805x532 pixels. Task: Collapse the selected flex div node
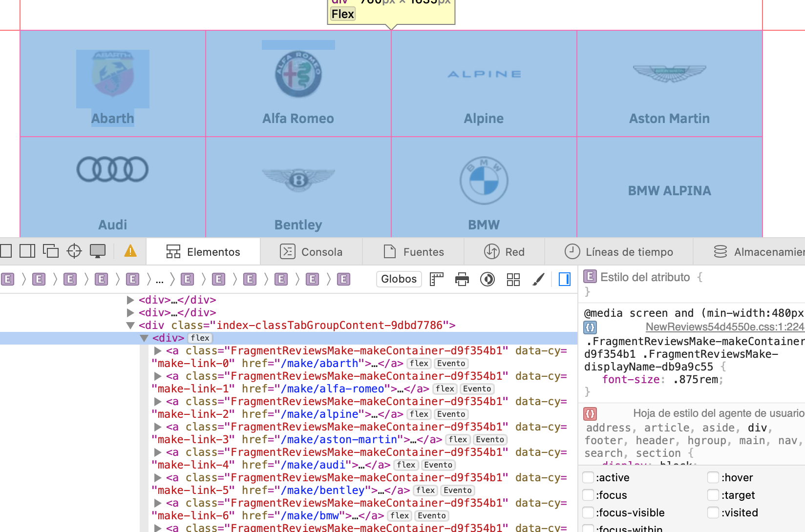[x=144, y=338]
